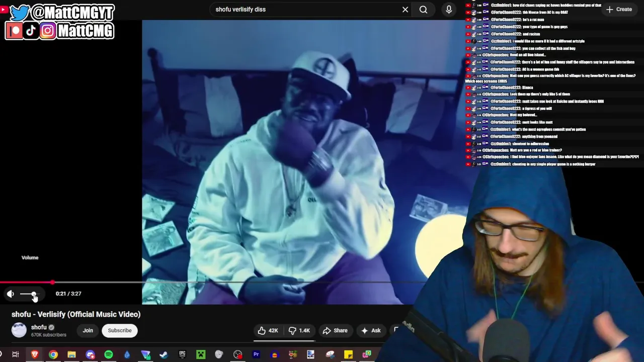Screen dimensions: 644x362
Task: Open Adobe Premiere Pro from taskbar
Action: pos(256,354)
